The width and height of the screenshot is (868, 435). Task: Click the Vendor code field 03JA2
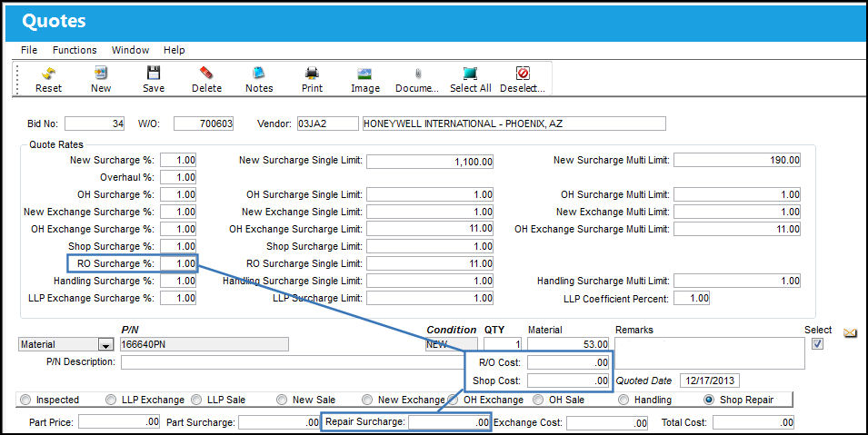coord(327,124)
